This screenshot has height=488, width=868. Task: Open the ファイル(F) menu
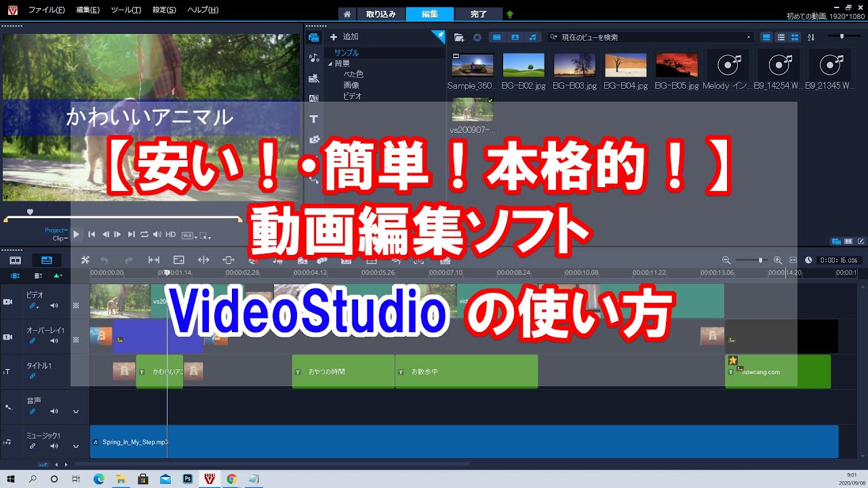46,10
